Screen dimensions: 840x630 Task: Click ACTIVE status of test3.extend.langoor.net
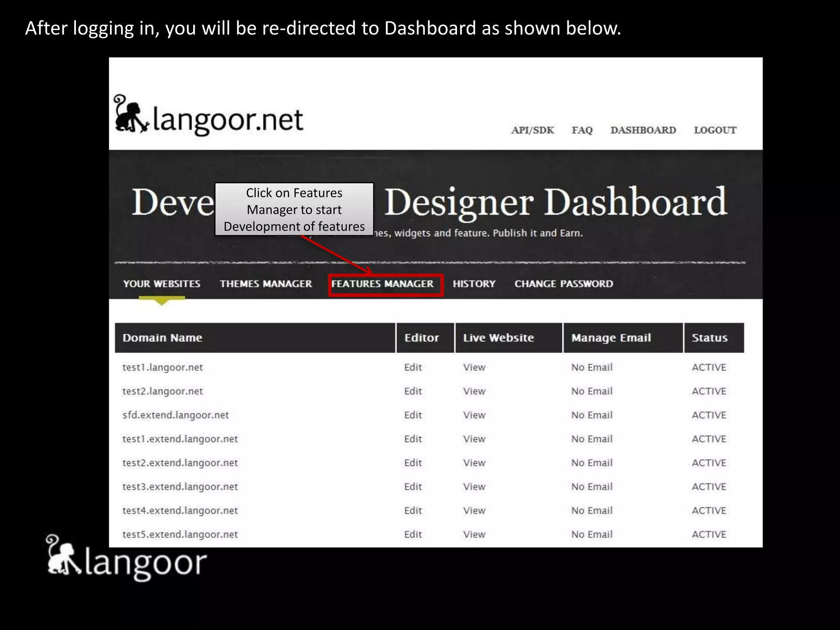pyautogui.click(x=709, y=486)
